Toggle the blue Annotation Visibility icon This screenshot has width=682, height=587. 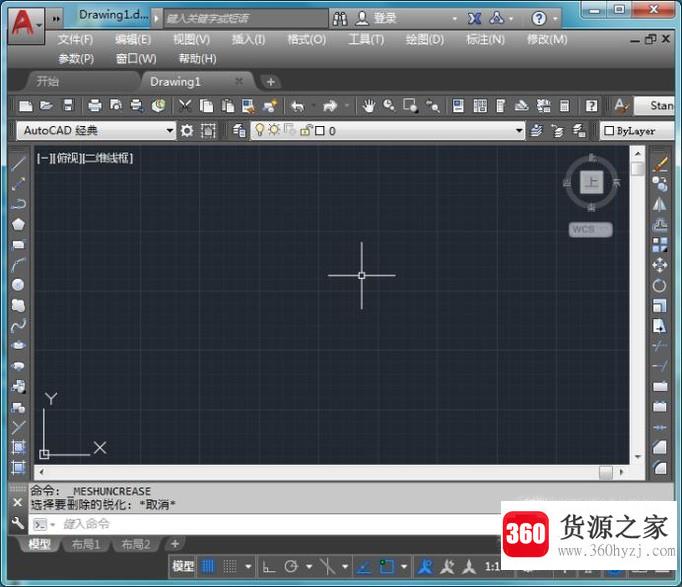point(425,567)
